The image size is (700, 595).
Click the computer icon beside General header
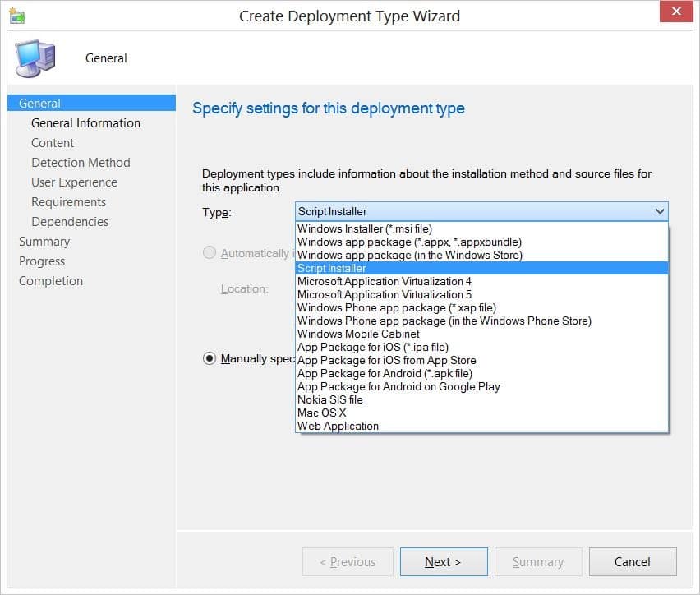(35, 58)
